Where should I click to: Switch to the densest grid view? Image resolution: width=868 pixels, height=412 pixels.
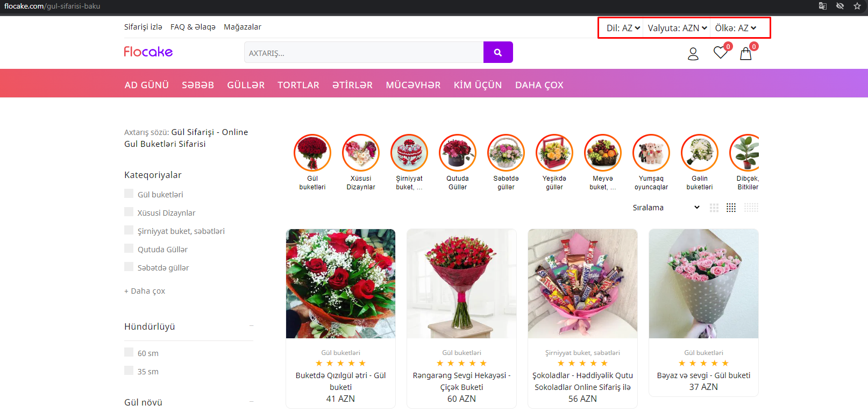(751, 208)
